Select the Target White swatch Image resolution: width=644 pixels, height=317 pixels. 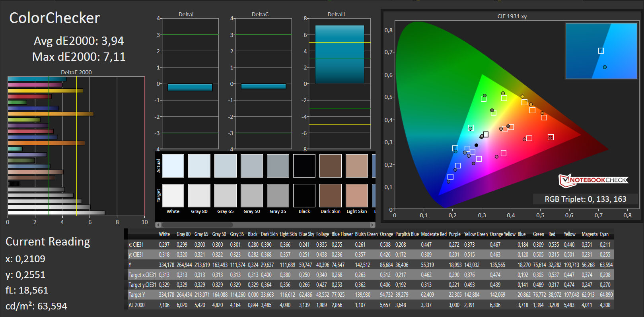point(173,195)
